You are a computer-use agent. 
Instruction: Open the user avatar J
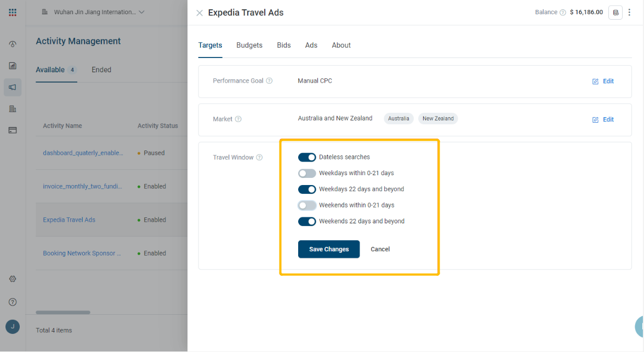(x=12, y=327)
